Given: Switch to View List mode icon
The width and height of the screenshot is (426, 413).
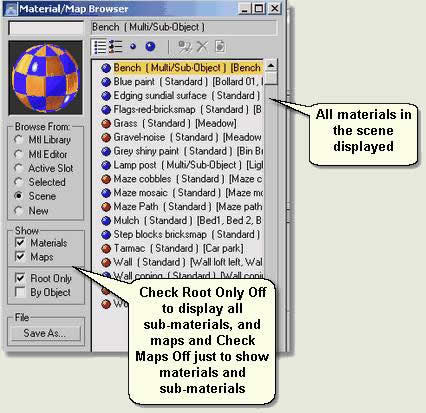Looking at the screenshot, I should coord(100,47).
